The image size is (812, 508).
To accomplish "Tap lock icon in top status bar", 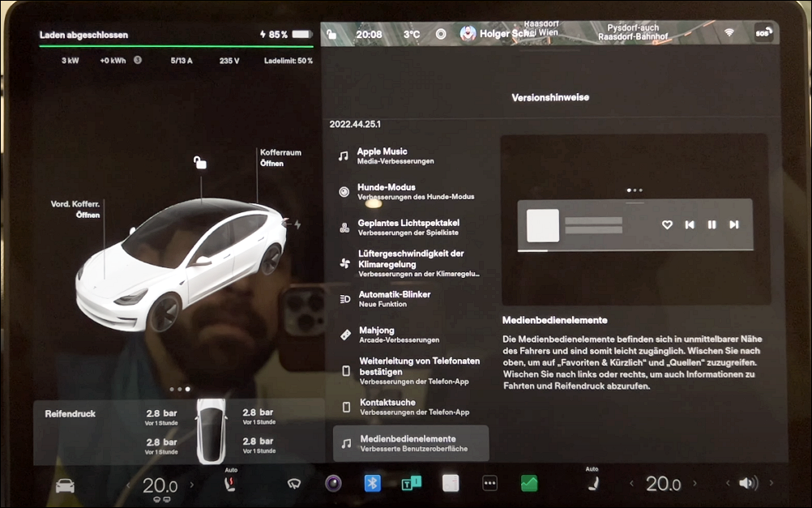I will pos(331,34).
